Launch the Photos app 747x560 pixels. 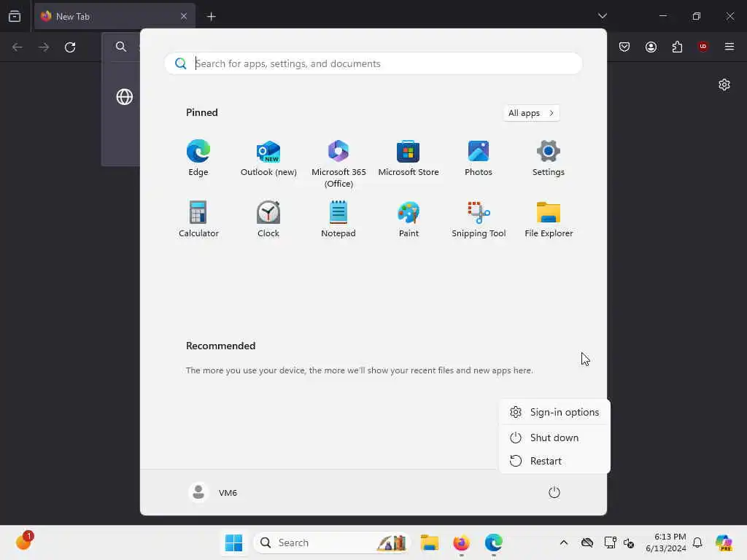pyautogui.click(x=479, y=157)
